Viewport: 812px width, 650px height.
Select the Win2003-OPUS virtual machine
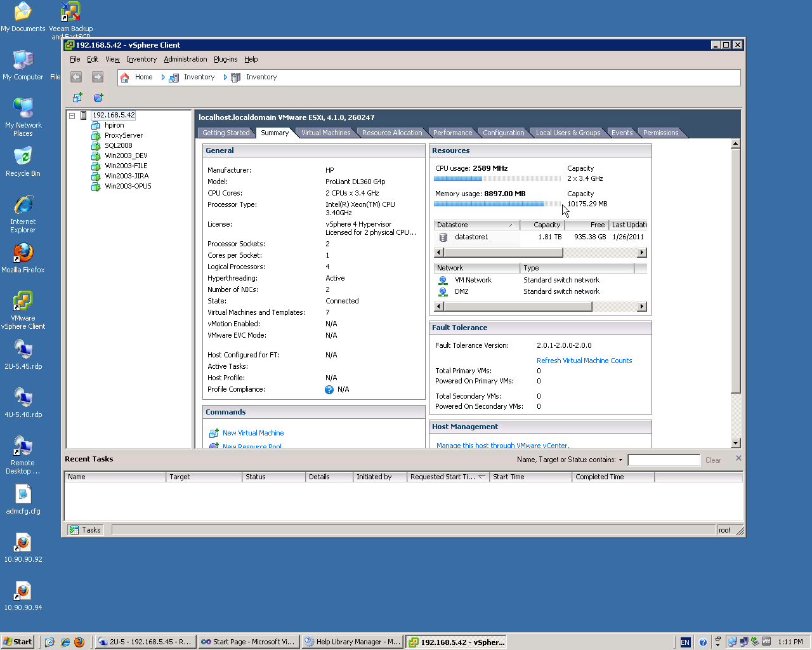pyautogui.click(x=128, y=187)
